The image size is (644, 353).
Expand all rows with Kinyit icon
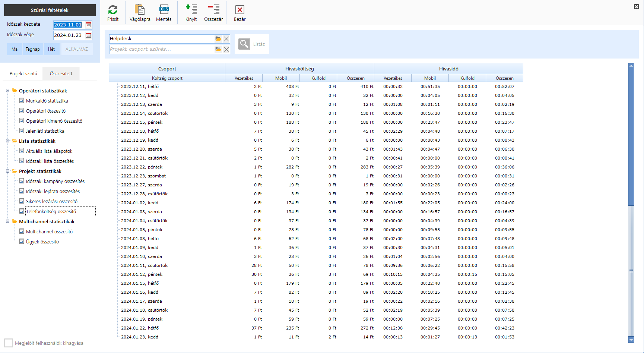[x=191, y=10]
